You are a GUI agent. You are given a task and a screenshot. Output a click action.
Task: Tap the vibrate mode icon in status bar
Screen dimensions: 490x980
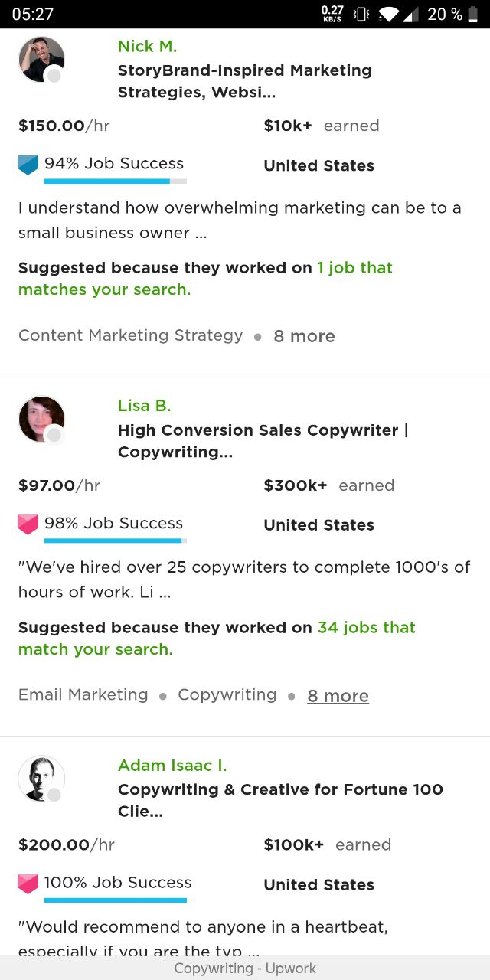click(362, 14)
